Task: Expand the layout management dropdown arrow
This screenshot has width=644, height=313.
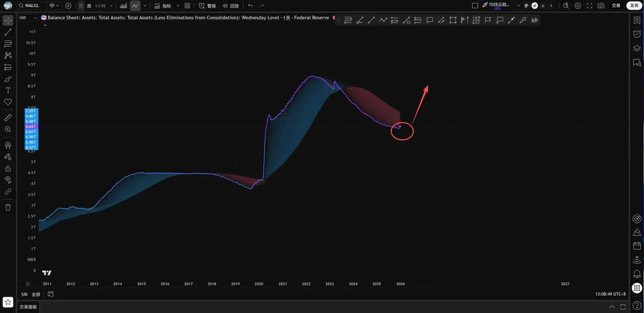Action: click(x=518, y=5)
